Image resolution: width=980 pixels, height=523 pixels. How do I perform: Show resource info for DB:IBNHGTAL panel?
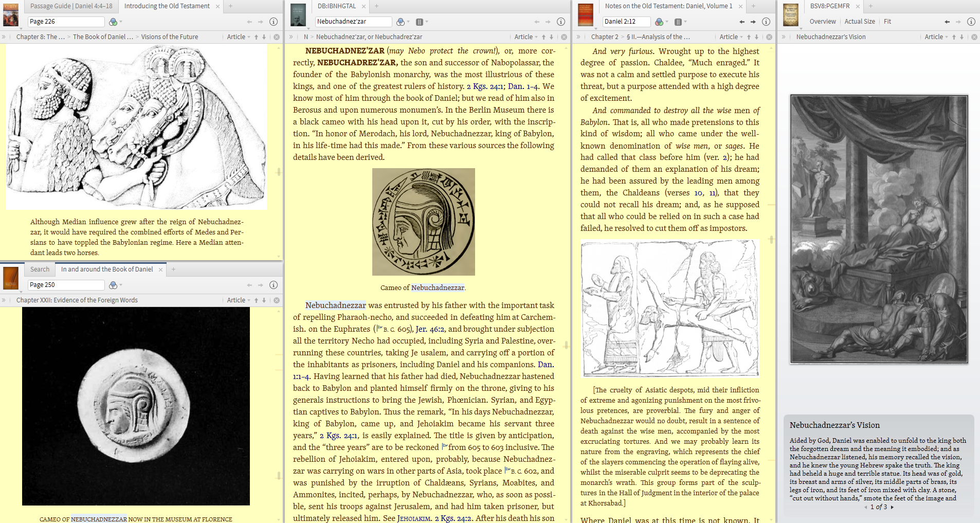coord(561,22)
